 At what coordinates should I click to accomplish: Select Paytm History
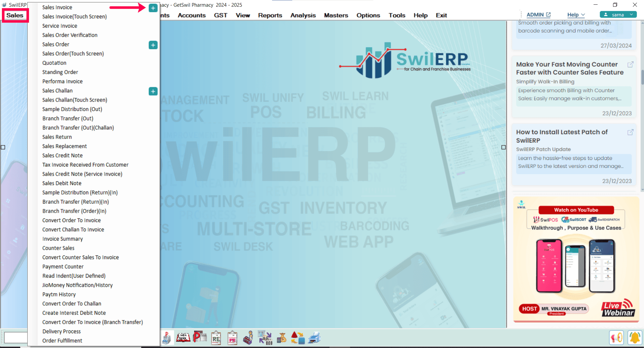(x=59, y=294)
